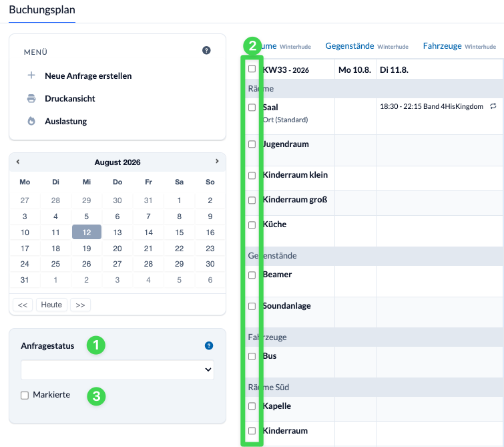Check the Jugendraum checkbox
Viewport: 504px width, 447px height.
pyautogui.click(x=252, y=144)
